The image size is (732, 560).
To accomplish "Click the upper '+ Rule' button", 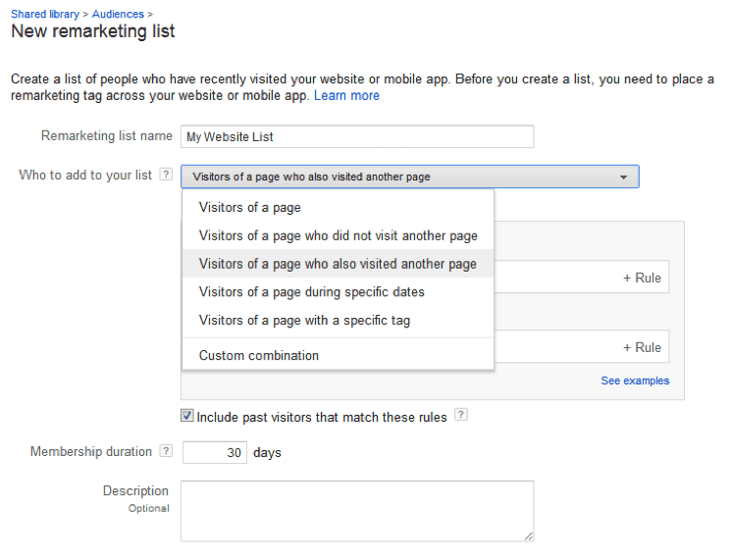I will pyautogui.click(x=642, y=278).
